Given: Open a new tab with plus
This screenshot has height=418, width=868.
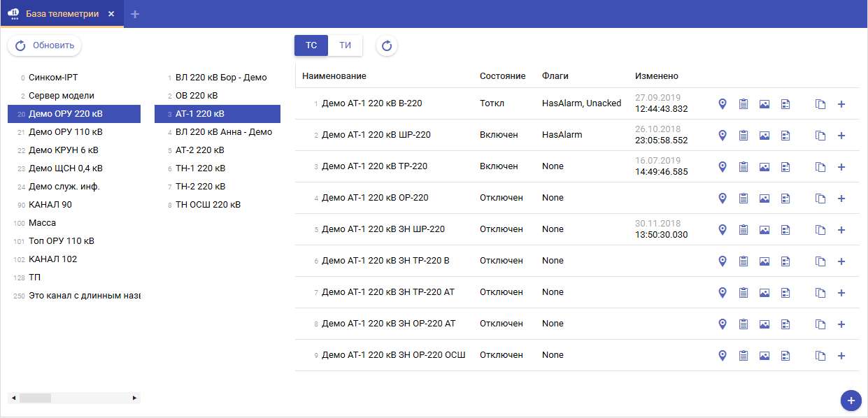Looking at the screenshot, I should (x=135, y=14).
